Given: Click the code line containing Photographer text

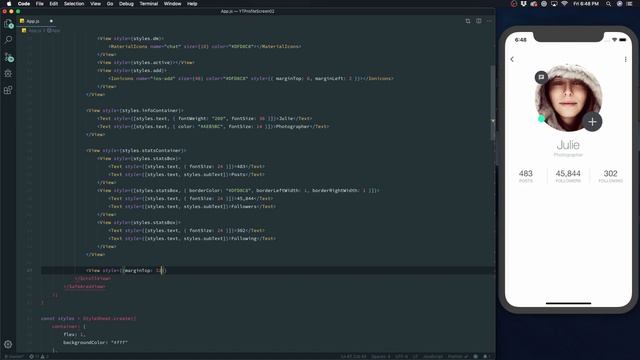Looking at the screenshot, I should [x=213, y=127].
